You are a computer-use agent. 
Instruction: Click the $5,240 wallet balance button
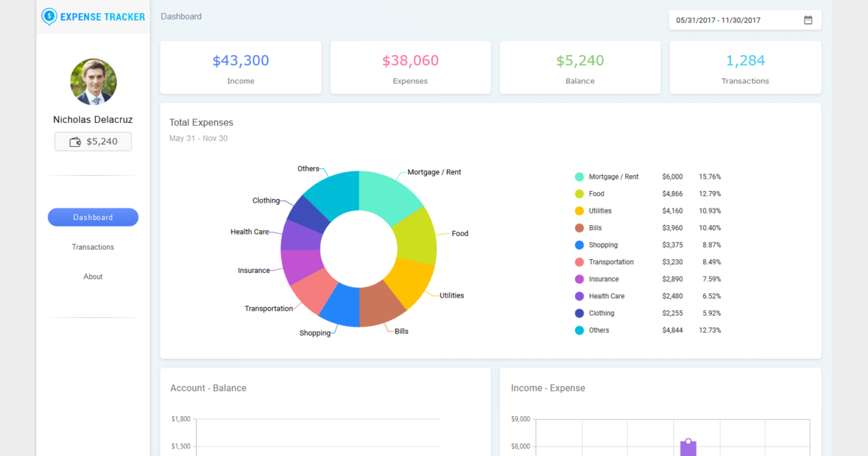pos(93,142)
